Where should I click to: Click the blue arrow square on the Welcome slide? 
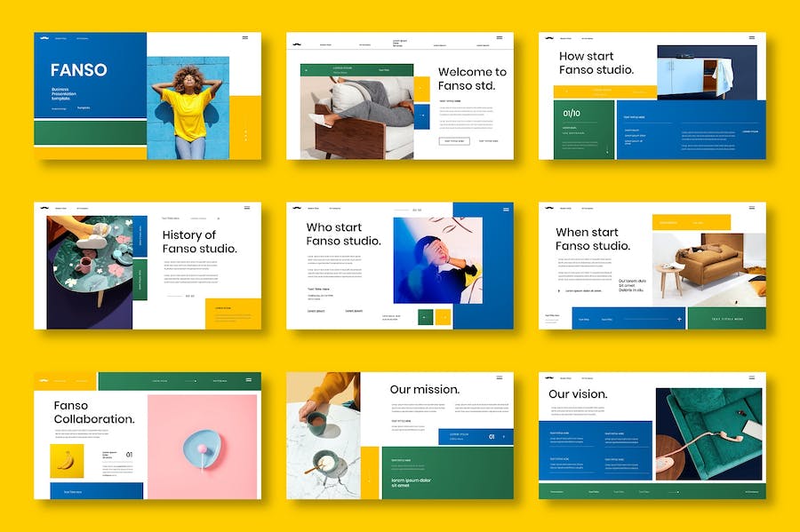(421, 116)
